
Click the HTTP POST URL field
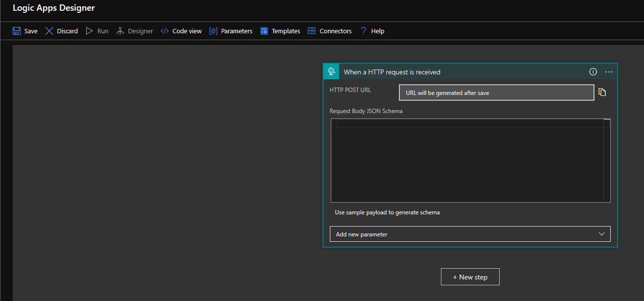pos(497,93)
